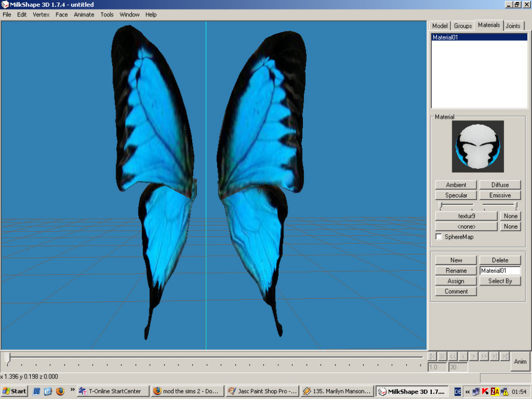Viewport: 532px width, 399px height.
Task: Open the DE language indicator
Action: (x=458, y=392)
